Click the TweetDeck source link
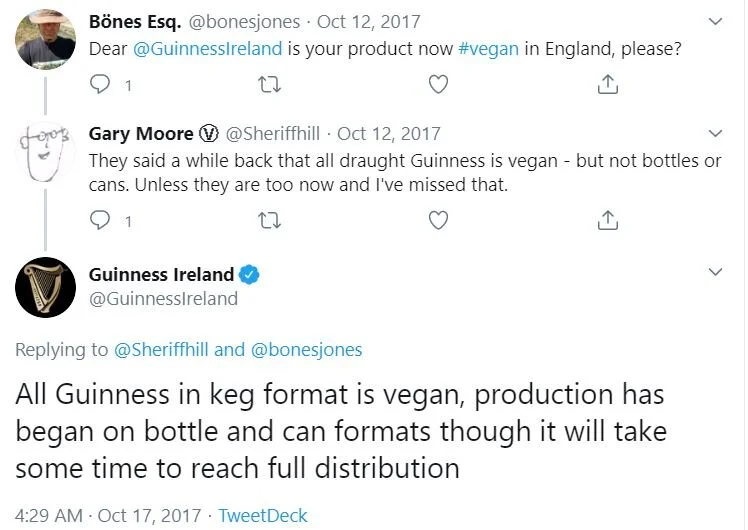 pos(263,515)
